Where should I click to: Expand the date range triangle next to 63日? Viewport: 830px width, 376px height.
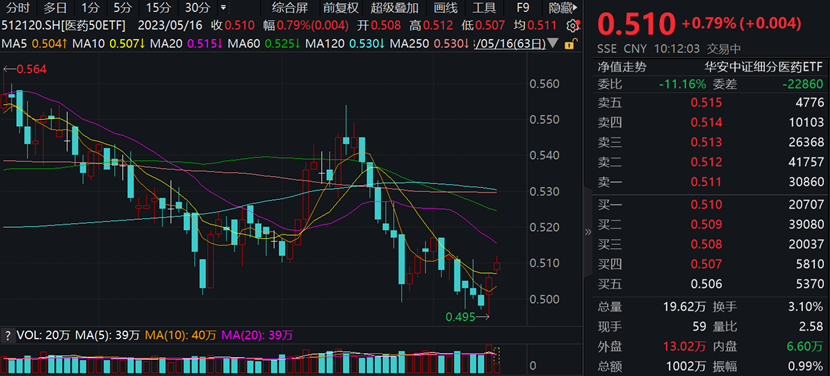coord(554,43)
